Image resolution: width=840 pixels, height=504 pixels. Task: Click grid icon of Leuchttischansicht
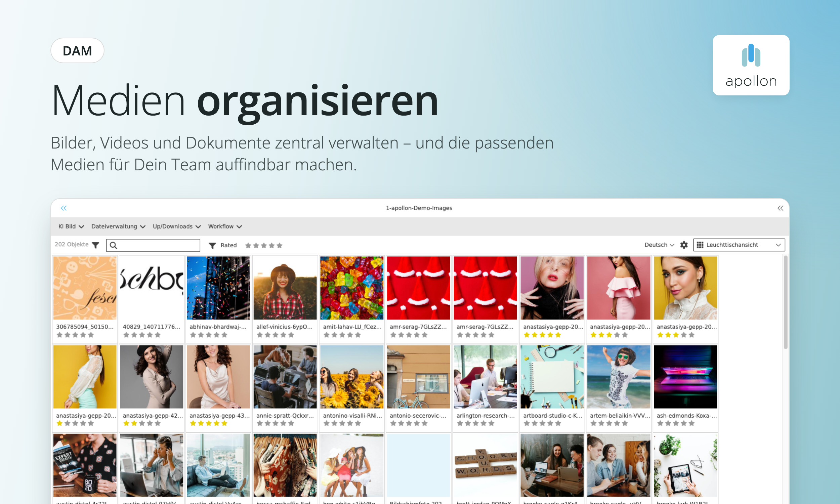(700, 245)
